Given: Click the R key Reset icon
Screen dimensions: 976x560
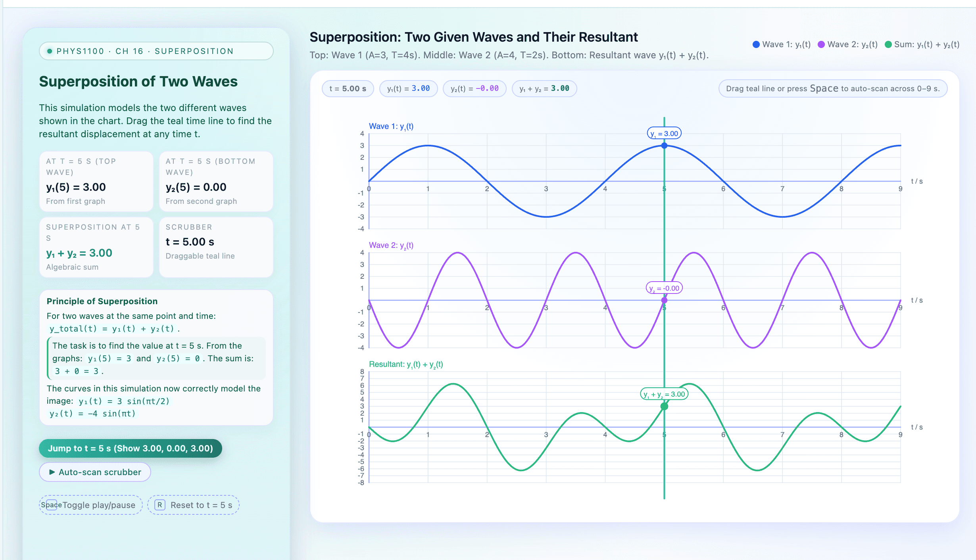Looking at the screenshot, I should click(159, 505).
